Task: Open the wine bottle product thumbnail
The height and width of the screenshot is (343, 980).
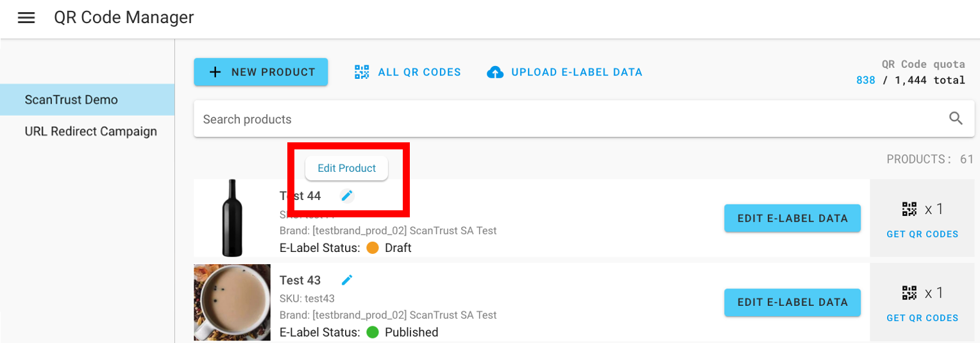Action: point(232,218)
